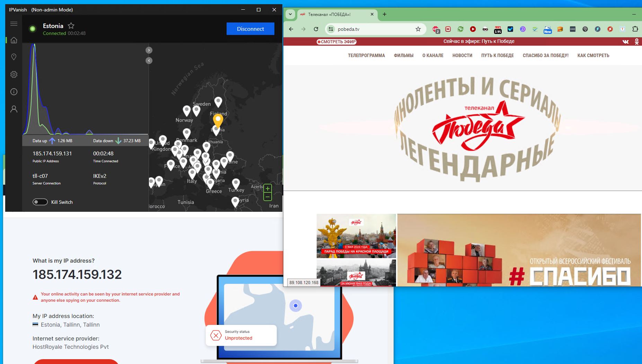Open the IPVanish information page

pyautogui.click(x=14, y=92)
